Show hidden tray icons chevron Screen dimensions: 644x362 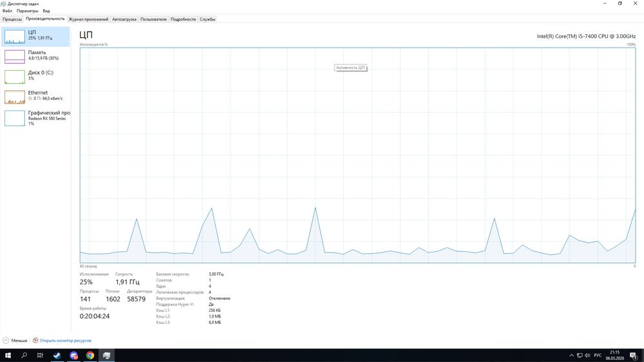coord(571,356)
